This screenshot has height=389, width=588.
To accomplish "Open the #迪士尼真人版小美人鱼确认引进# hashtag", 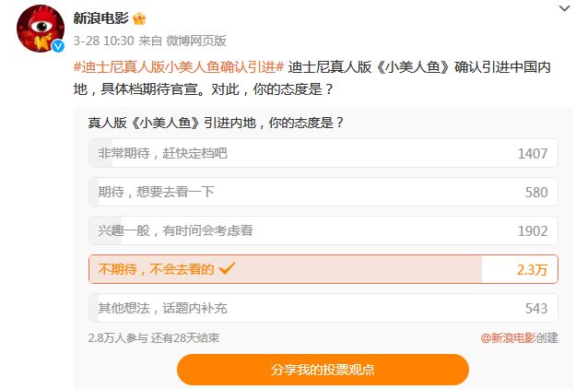I will [x=177, y=66].
